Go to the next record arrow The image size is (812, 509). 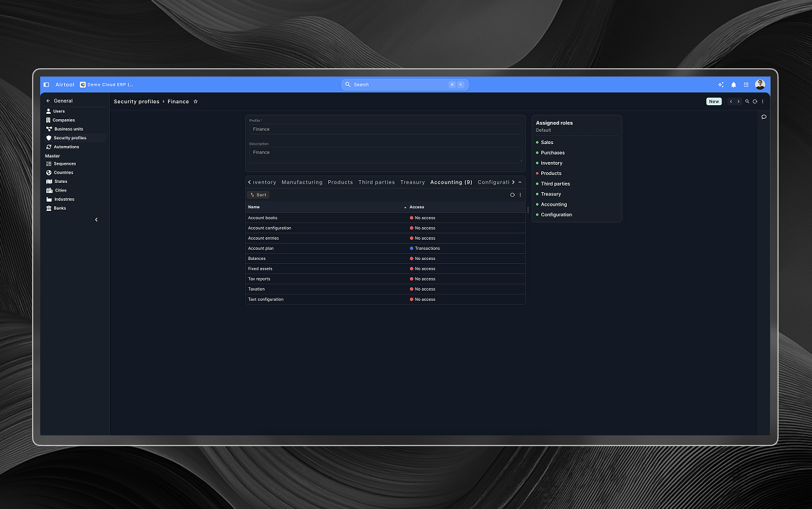click(739, 102)
